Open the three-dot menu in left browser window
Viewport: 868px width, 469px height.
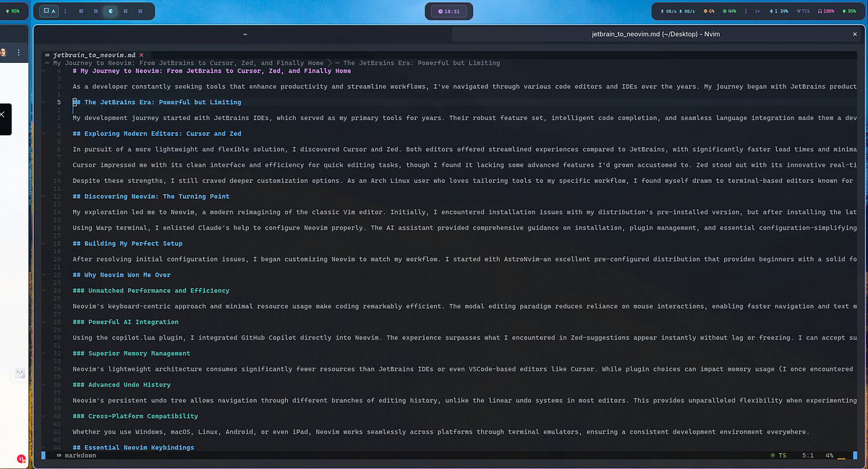pyautogui.click(x=19, y=52)
